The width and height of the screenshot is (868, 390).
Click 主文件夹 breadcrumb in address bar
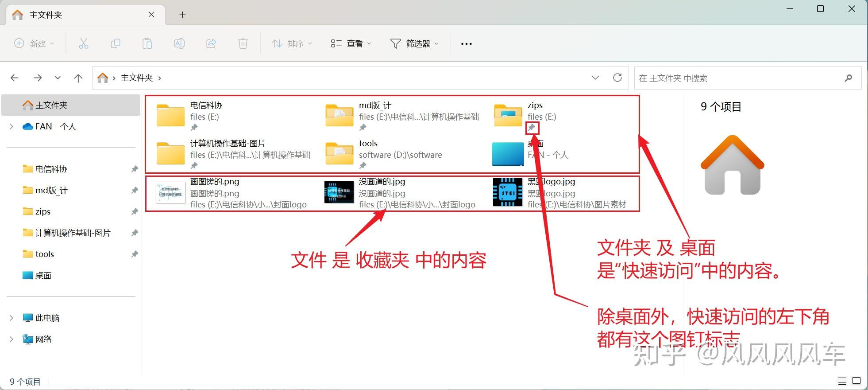coord(137,78)
